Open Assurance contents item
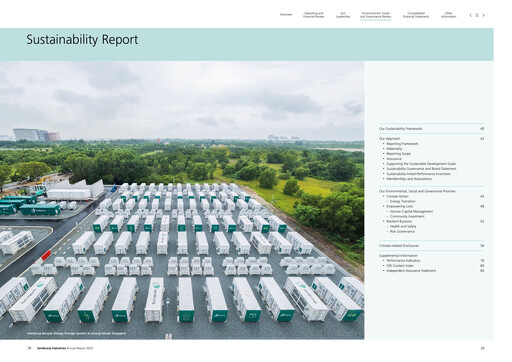The width and height of the screenshot is (512, 362). point(394,159)
